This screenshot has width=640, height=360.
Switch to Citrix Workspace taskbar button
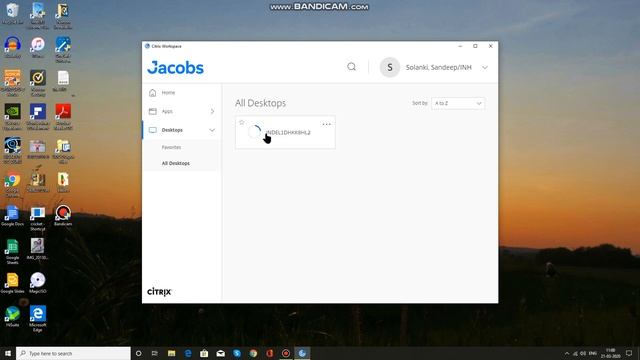click(x=302, y=353)
